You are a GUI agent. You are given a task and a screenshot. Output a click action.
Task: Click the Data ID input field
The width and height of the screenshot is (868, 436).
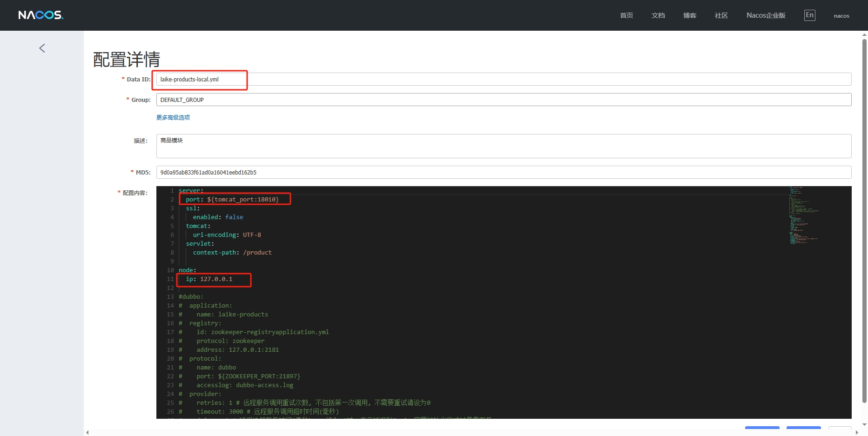coord(503,80)
